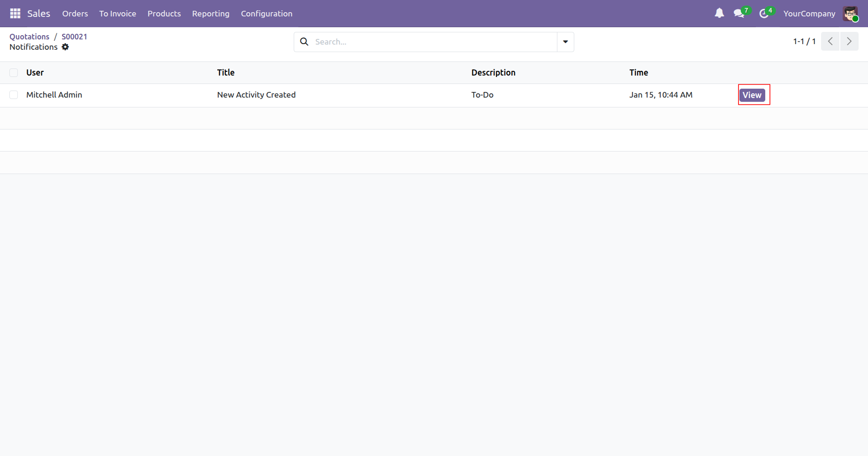Open the gear icon next to Notifications

click(65, 47)
